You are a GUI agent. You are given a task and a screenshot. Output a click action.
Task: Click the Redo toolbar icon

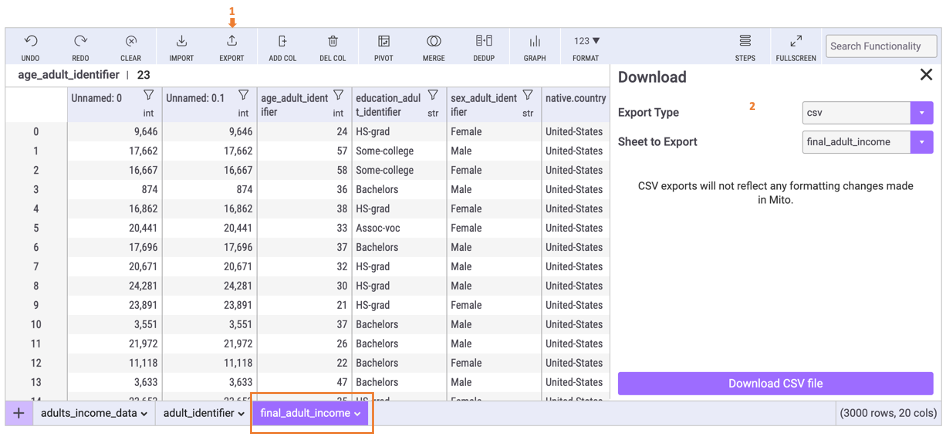(80, 41)
